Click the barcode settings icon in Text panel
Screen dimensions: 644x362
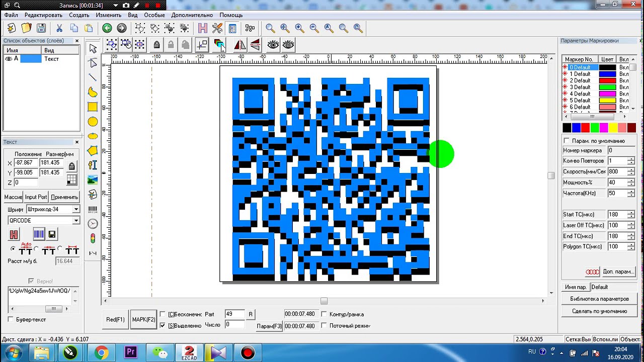(39, 234)
